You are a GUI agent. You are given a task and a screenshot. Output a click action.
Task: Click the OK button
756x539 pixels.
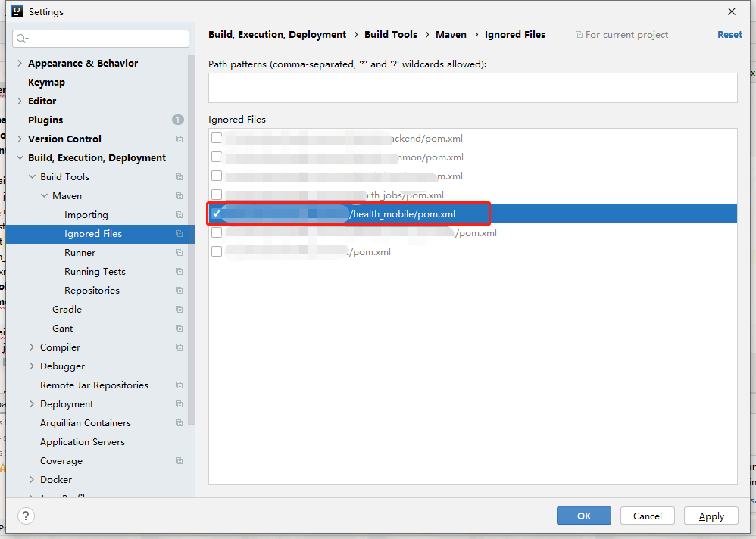pyautogui.click(x=584, y=516)
